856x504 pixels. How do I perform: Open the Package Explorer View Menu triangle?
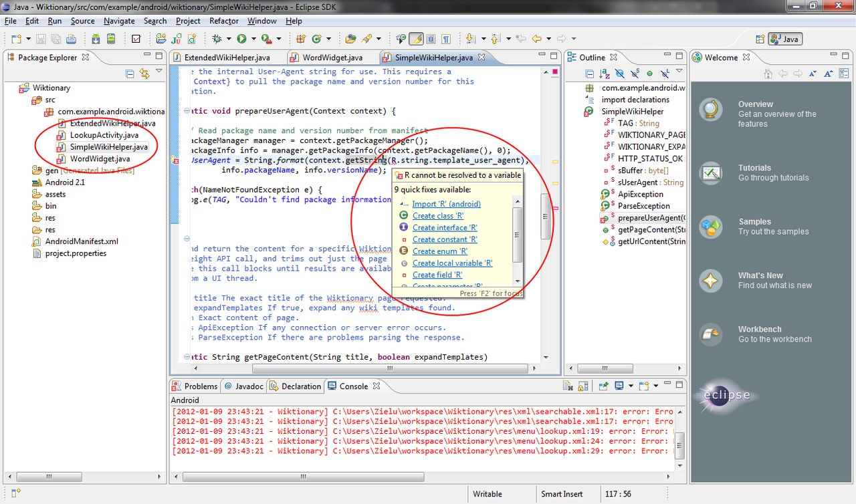tap(159, 71)
